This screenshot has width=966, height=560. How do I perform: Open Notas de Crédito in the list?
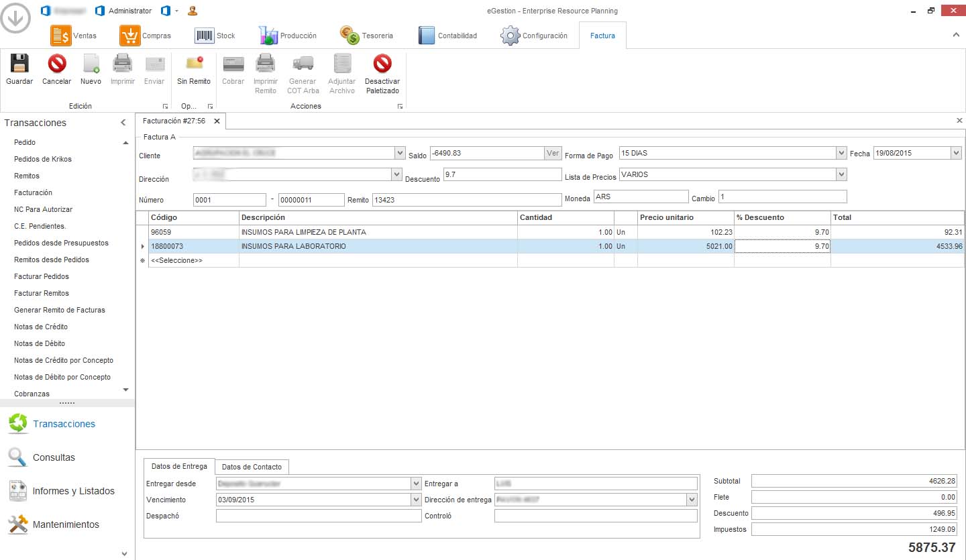pos(41,327)
